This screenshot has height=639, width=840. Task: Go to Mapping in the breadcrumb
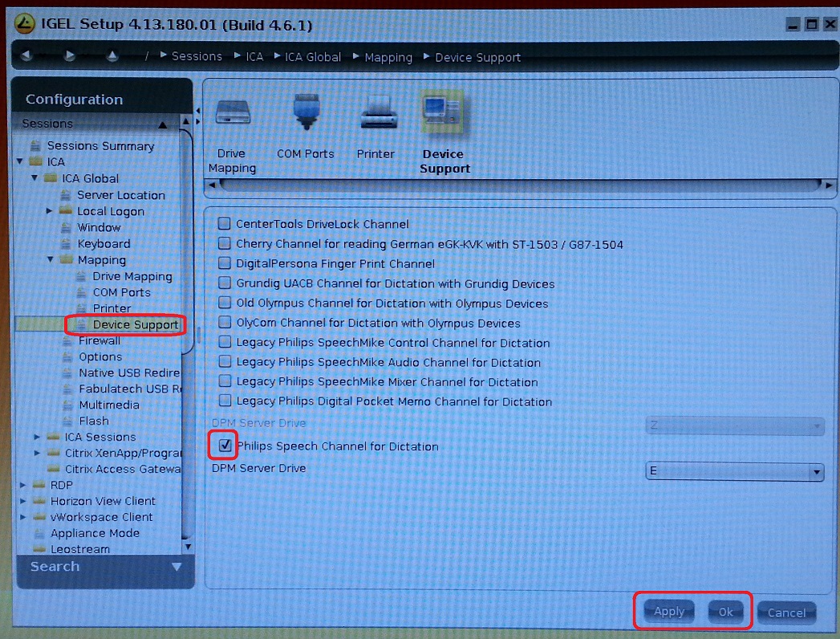pyautogui.click(x=388, y=57)
